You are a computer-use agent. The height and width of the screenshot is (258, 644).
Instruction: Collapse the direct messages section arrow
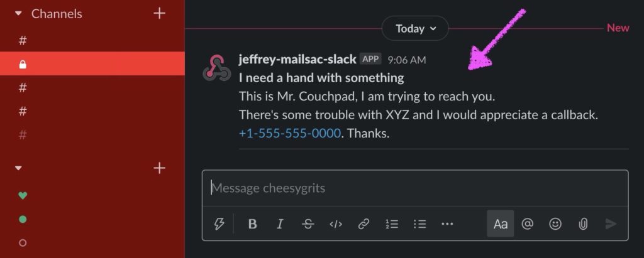click(x=18, y=168)
